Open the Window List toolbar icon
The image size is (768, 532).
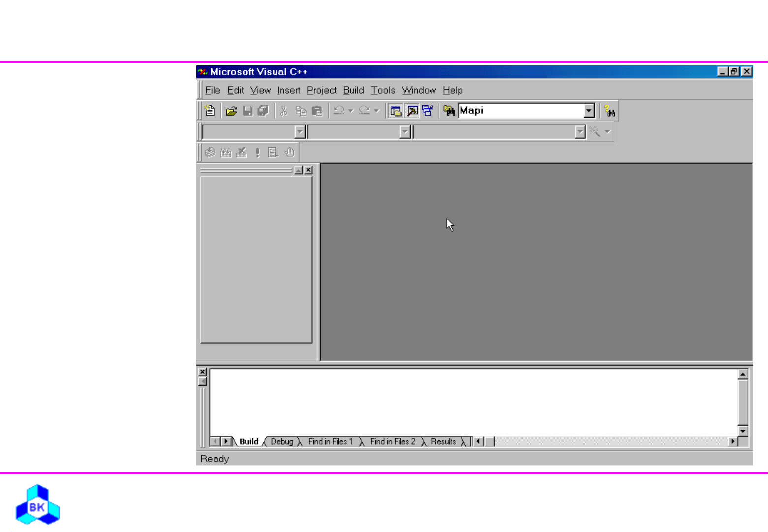[x=428, y=111]
